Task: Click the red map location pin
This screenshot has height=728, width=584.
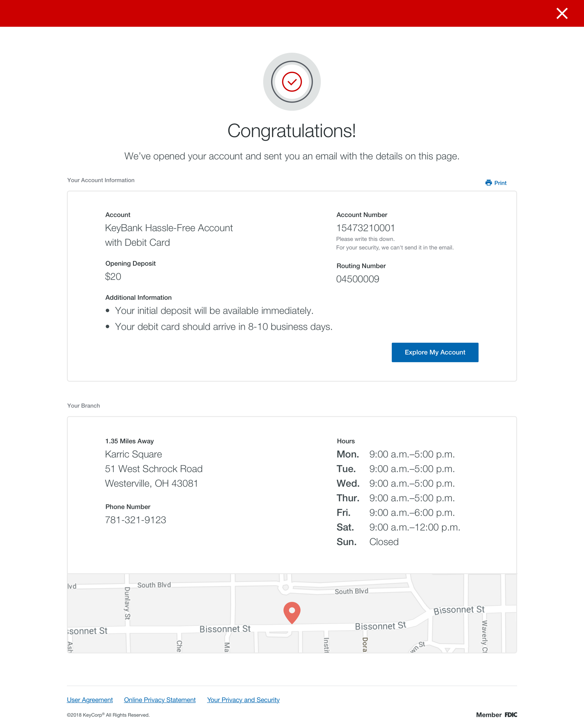Action: (x=292, y=611)
